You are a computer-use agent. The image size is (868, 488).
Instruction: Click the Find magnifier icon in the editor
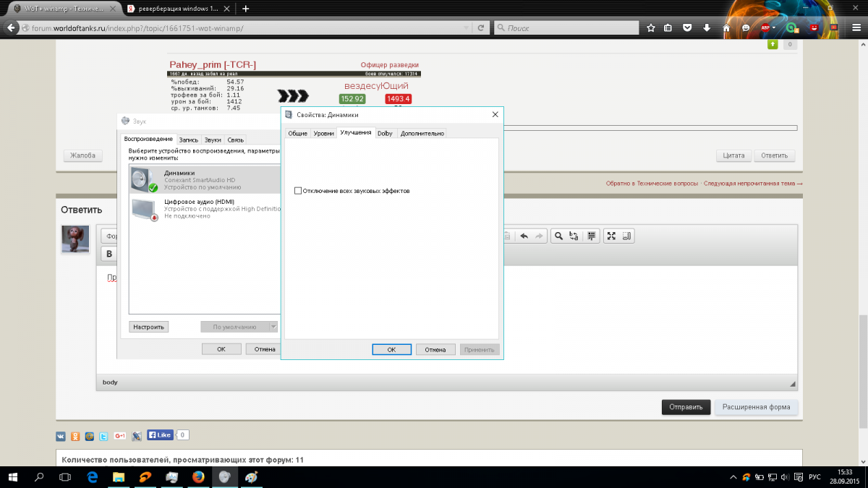(x=558, y=236)
